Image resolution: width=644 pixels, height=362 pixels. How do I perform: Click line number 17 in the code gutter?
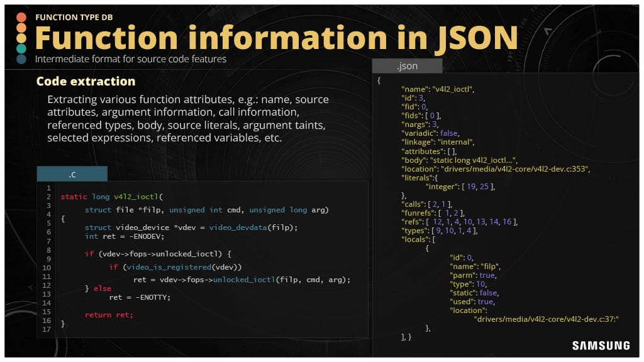[x=47, y=329]
